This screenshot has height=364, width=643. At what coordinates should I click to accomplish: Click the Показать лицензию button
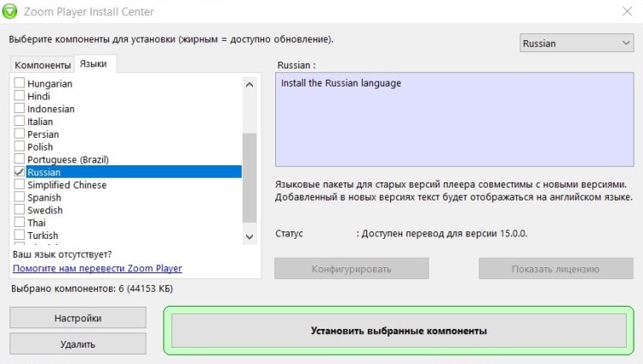(x=556, y=269)
